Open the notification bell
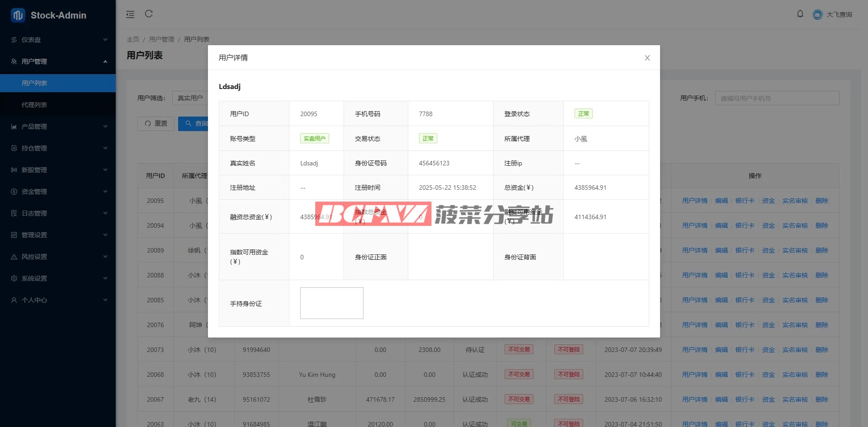Viewport: 868px width, 427px height. 800,14
